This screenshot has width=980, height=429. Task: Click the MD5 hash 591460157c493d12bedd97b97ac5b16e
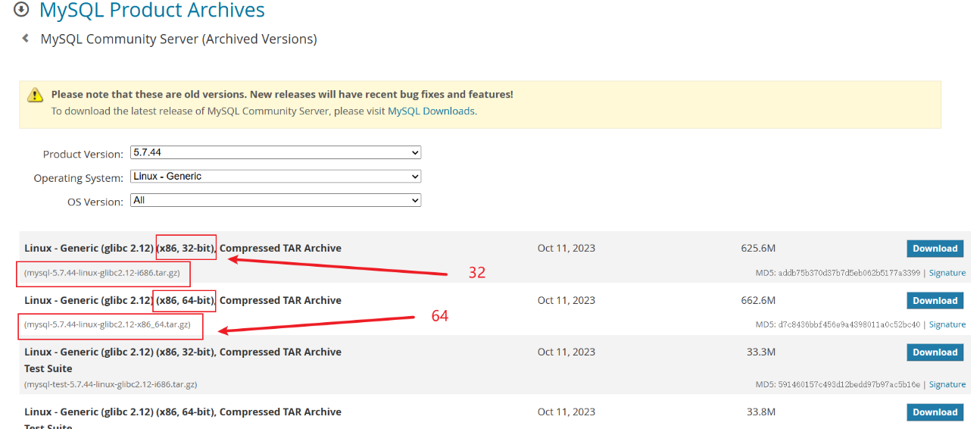coord(848,384)
